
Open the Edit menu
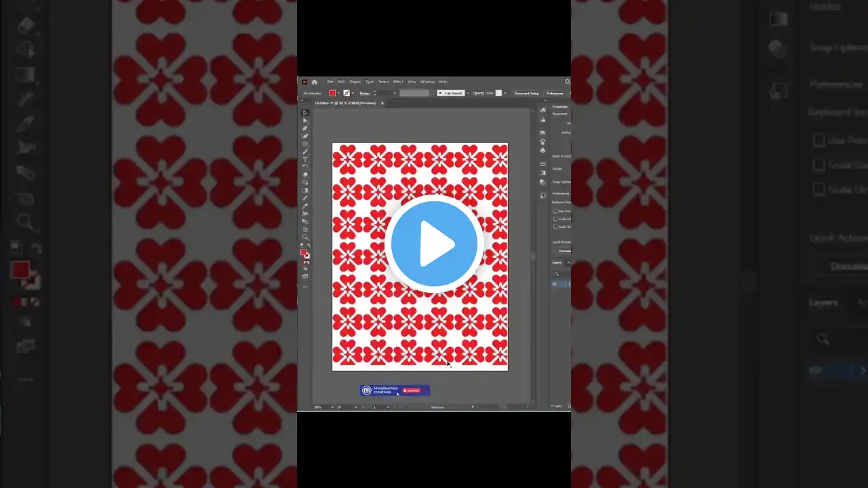click(x=341, y=82)
